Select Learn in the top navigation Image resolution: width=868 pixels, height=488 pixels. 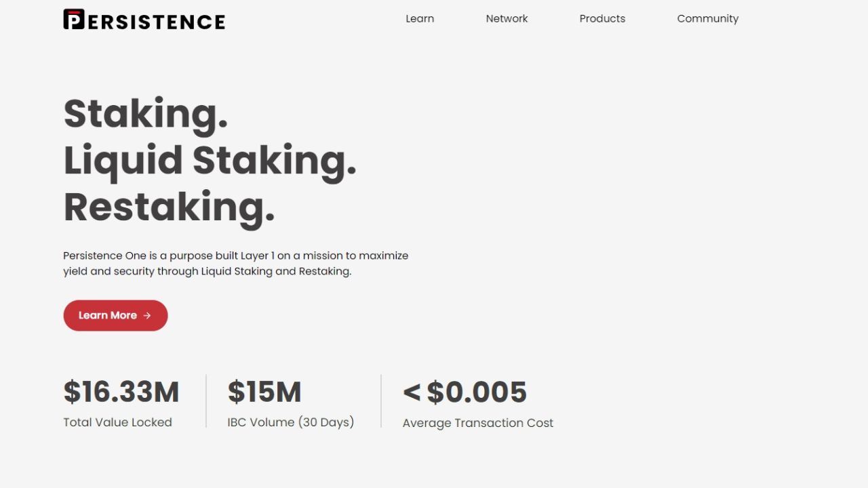(x=419, y=18)
